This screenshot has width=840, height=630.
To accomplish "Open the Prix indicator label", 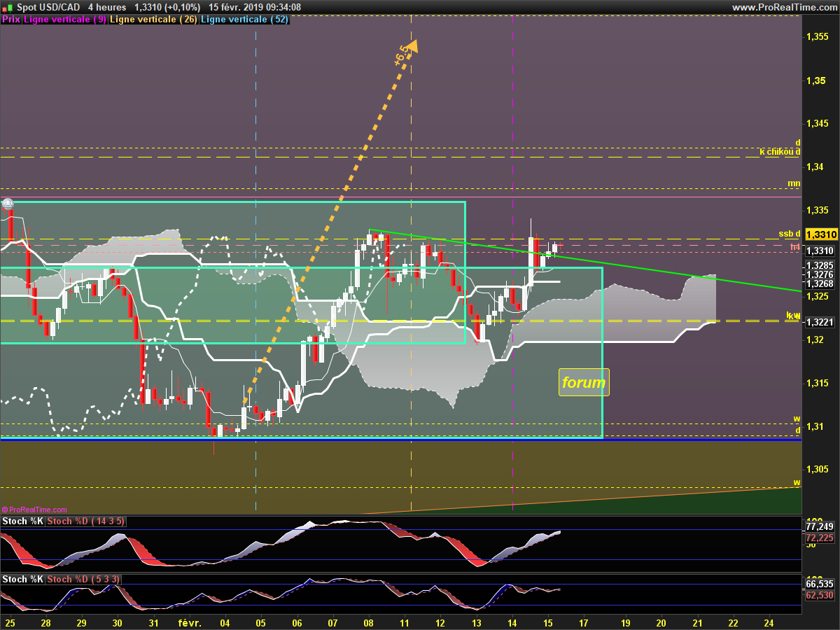I will coord(10,20).
